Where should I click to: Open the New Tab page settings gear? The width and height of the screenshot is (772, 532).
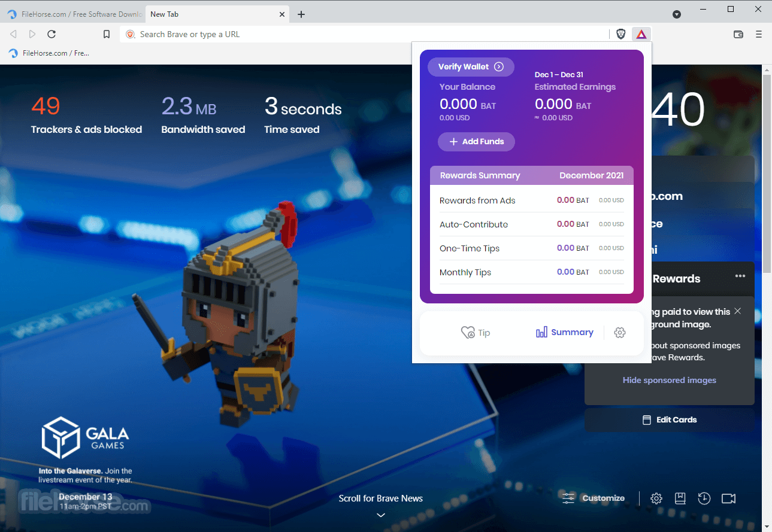(656, 498)
